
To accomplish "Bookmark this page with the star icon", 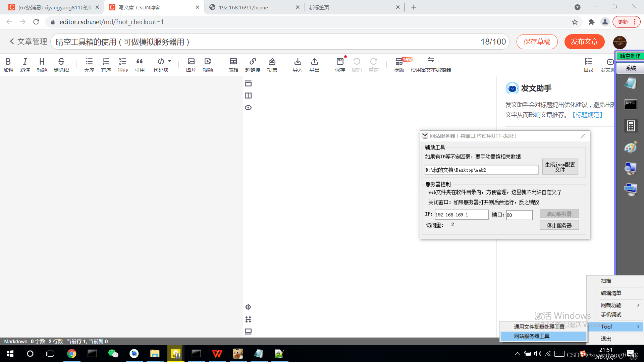I will point(575,22).
